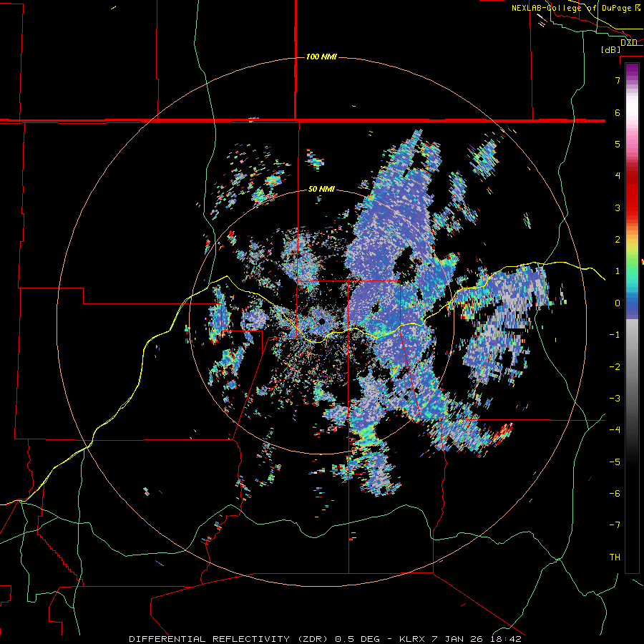Click the -2 dB scale value
Screen dimensions: 644x644
point(615,366)
